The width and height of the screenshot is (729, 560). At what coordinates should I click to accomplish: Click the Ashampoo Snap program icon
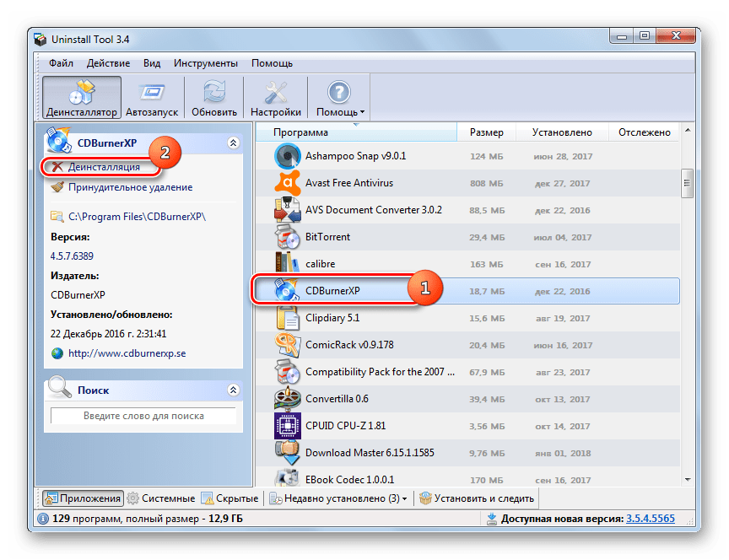coord(288,156)
